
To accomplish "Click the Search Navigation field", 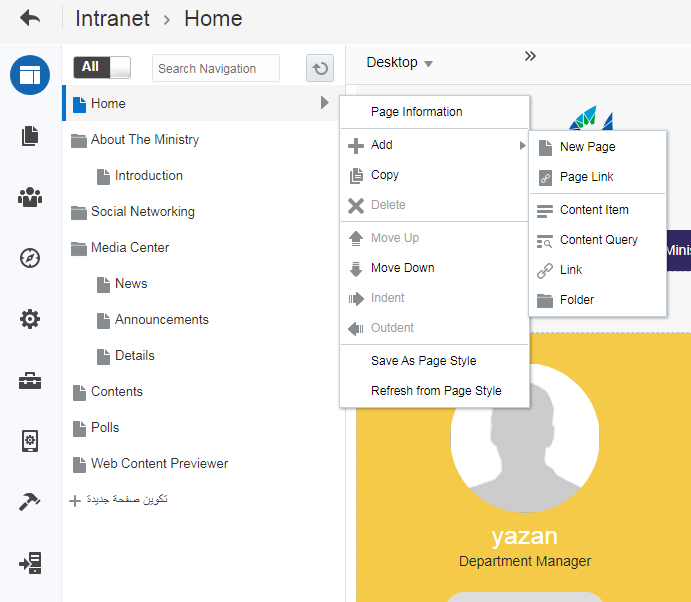I will point(216,68).
